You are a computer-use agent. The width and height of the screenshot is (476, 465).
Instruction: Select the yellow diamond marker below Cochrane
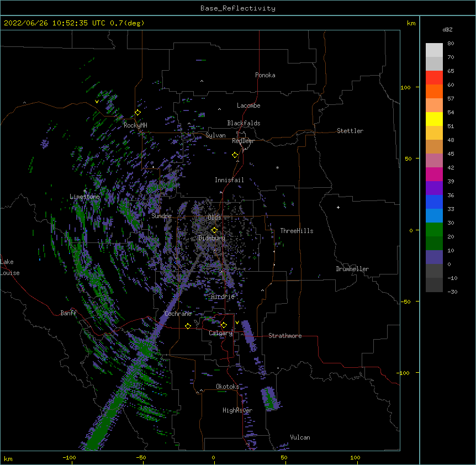click(188, 326)
